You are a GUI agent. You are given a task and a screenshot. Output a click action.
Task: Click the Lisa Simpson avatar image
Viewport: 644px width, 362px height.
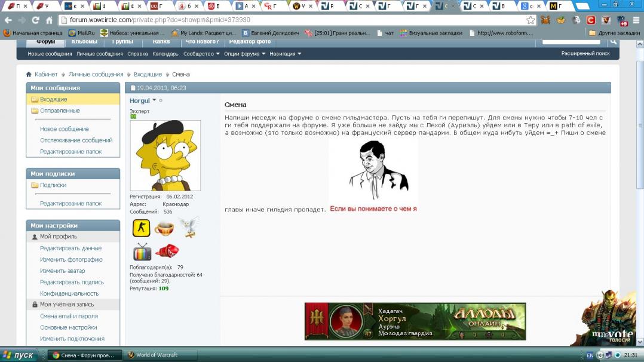(x=165, y=155)
